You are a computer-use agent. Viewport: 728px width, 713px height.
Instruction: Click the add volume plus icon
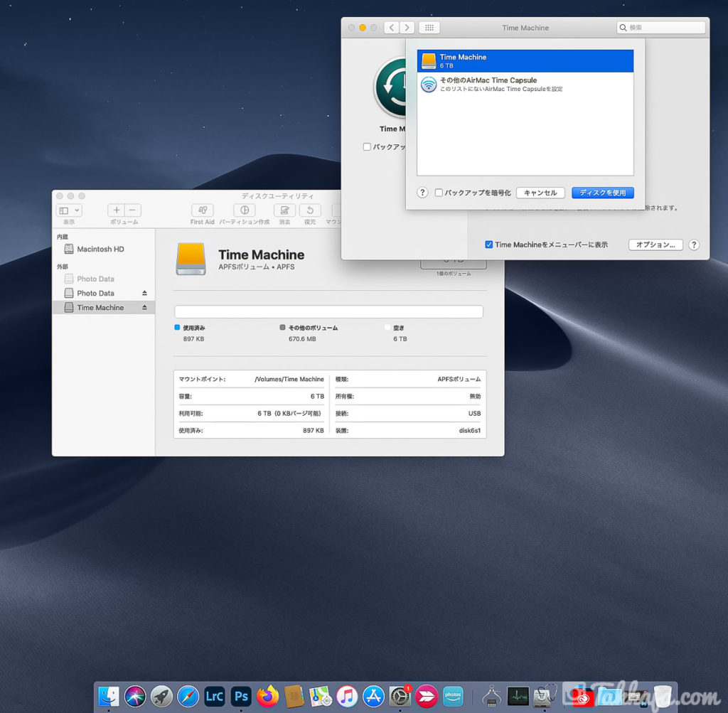[117, 210]
